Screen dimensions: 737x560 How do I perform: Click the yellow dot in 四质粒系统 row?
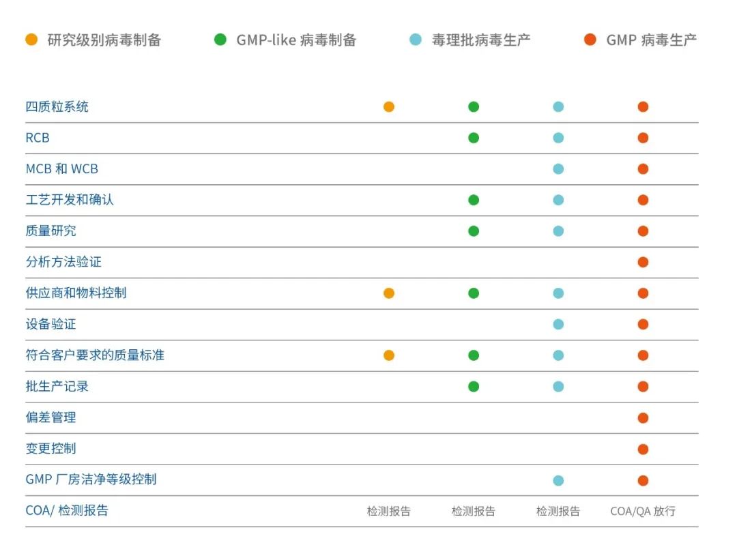389,106
